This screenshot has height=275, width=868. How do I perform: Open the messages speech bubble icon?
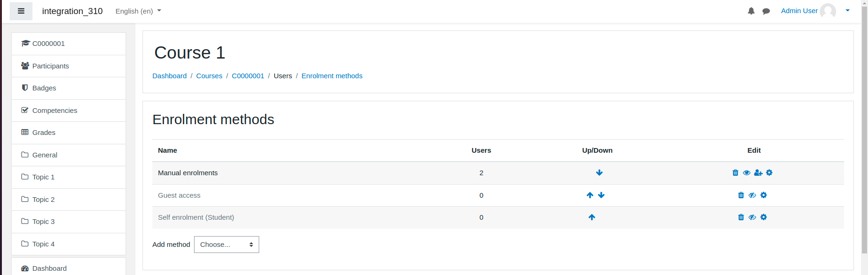pos(766,11)
